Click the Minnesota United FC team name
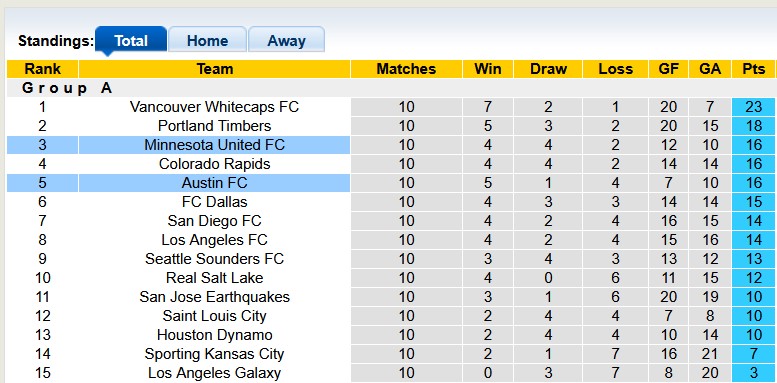 point(215,145)
